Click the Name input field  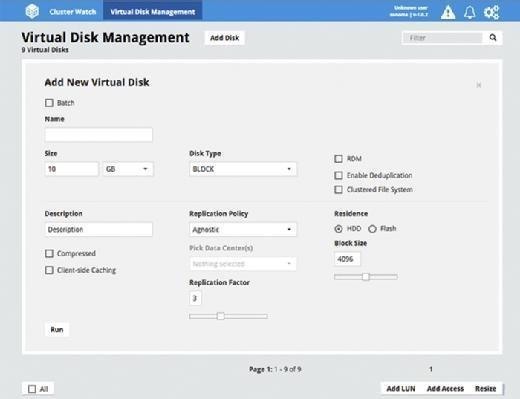[x=99, y=135]
